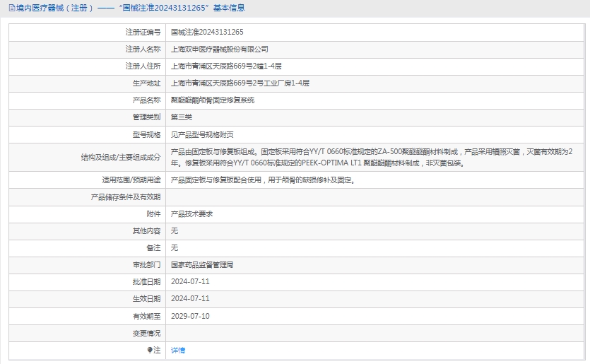590x364 pixels.
Task: Click 见产品型号规格附页 in the model row
Action: coord(202,134)
